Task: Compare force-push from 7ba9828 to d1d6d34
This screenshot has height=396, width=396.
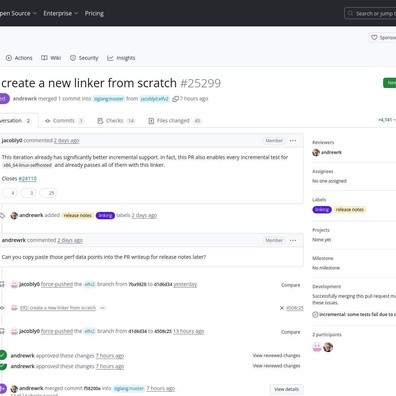Action: click(x=291, y=285)
